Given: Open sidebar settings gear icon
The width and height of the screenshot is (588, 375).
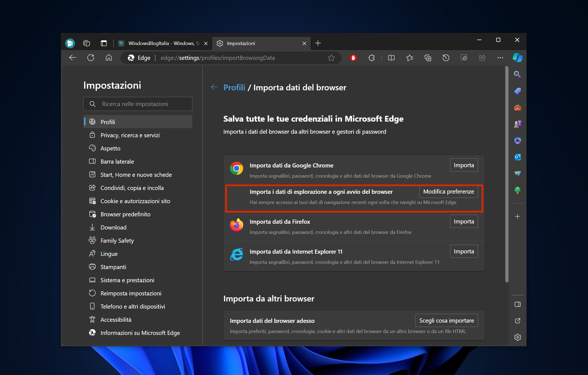Looking at the screenshot, I should click(x=518, y=337).
